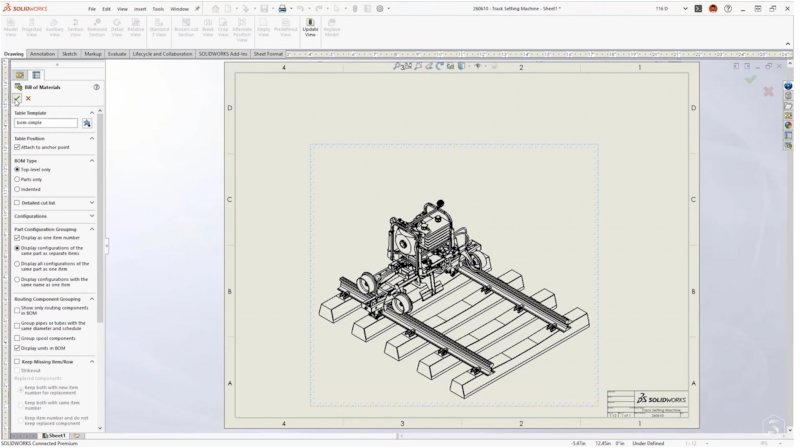Toggle Attach to anchor point checkbox

click(x=17, y=147)
